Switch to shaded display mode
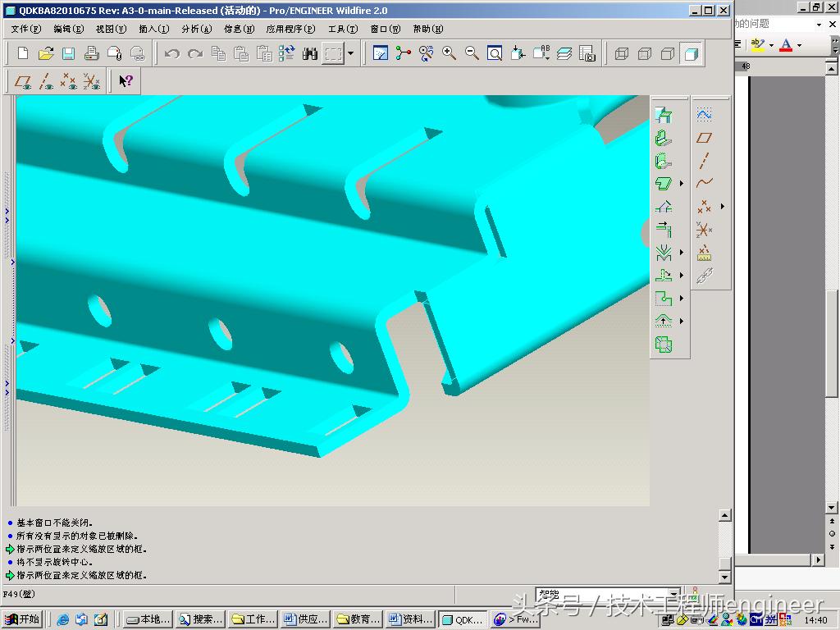Screen dimensions: 840x630 (x=691, y=53)
